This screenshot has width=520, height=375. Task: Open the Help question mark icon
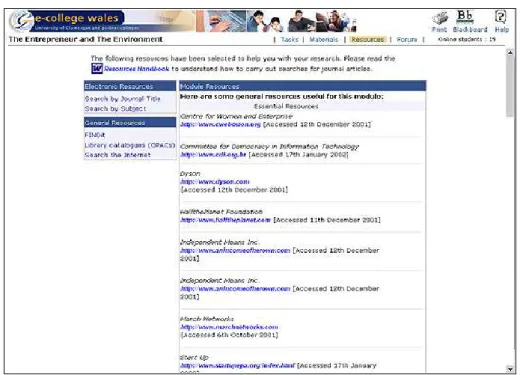click(x=501, y=17)
